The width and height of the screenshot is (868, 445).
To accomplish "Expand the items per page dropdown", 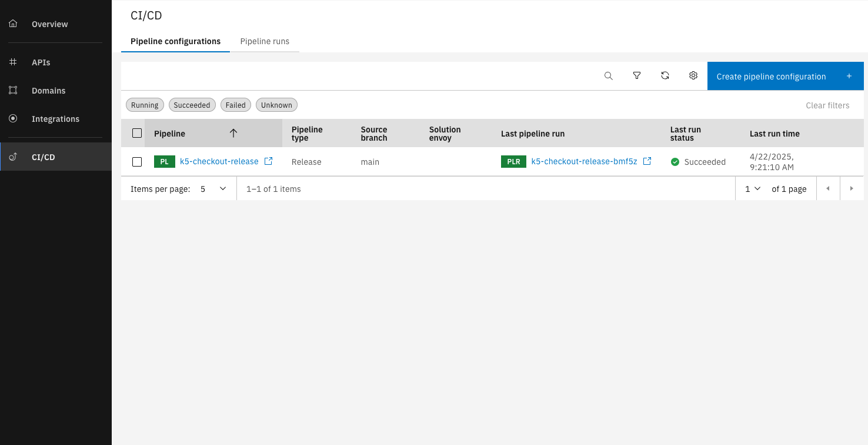I will (213, 189).
